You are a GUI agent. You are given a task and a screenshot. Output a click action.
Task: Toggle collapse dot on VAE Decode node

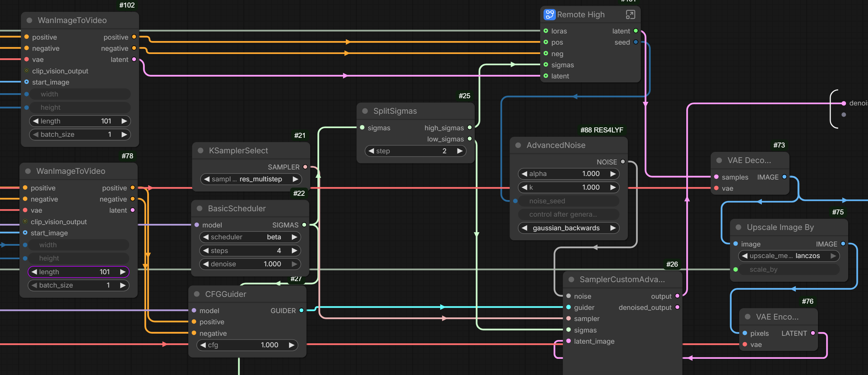719,161
